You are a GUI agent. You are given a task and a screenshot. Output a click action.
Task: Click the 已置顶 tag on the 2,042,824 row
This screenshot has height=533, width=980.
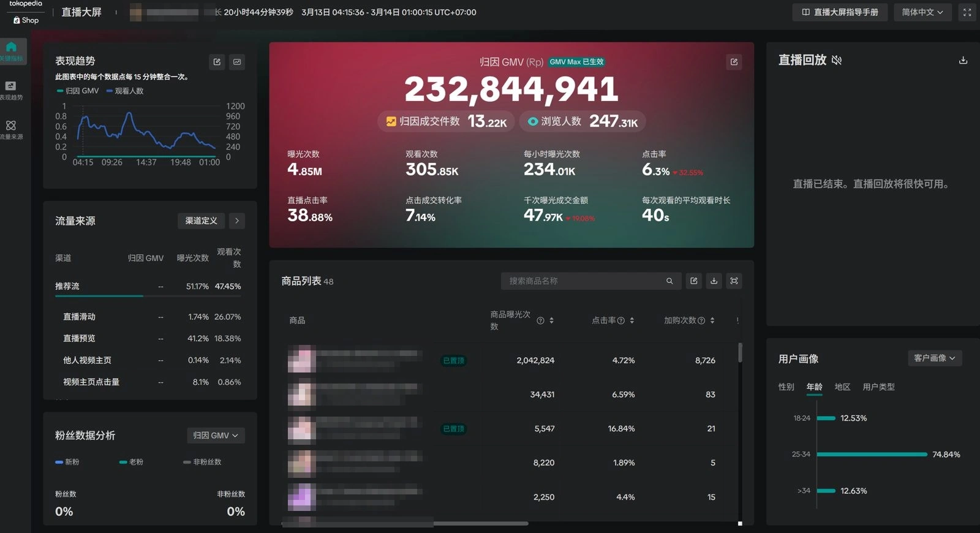tap(454, 360)
